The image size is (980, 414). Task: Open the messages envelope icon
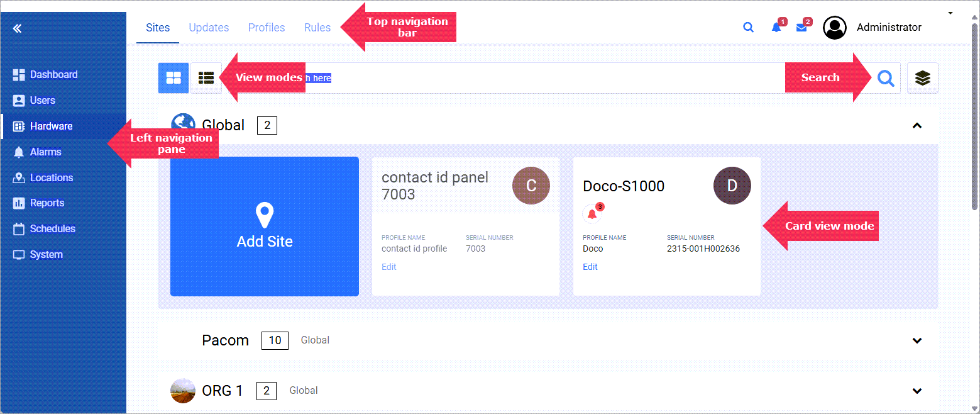pyautogui.click(x=801, y=28)
